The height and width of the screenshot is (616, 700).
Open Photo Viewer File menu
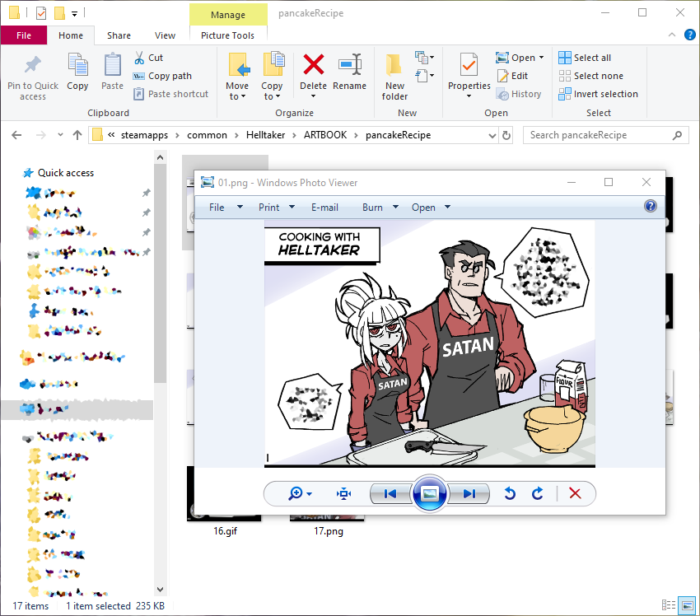pyautogui.click(x=226, y=208)
